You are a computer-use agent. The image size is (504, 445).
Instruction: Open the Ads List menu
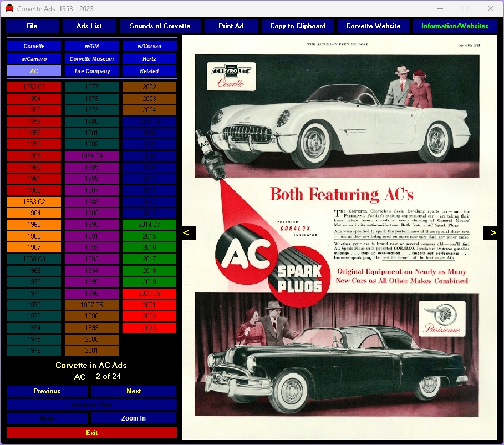click(x=89, y=26)
